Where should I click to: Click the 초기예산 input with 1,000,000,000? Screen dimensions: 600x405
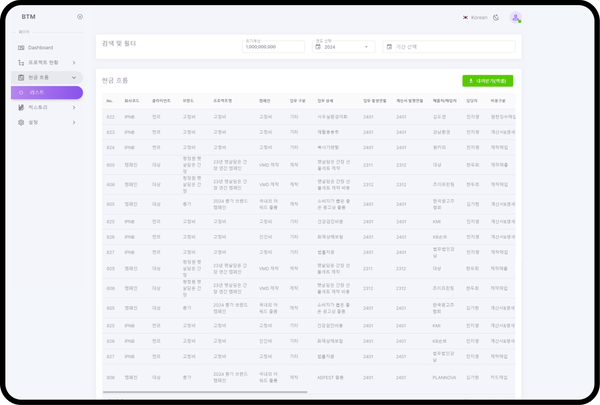(273, 47)
